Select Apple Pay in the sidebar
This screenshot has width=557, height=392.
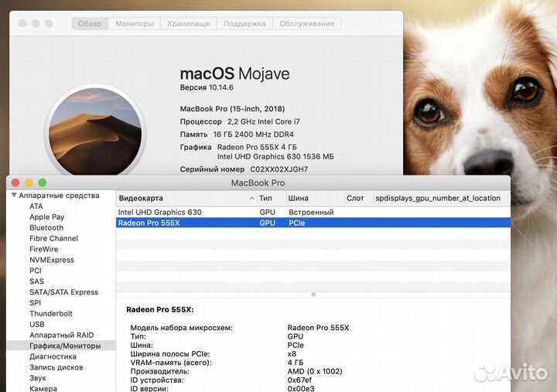click(x=47, y=217)
